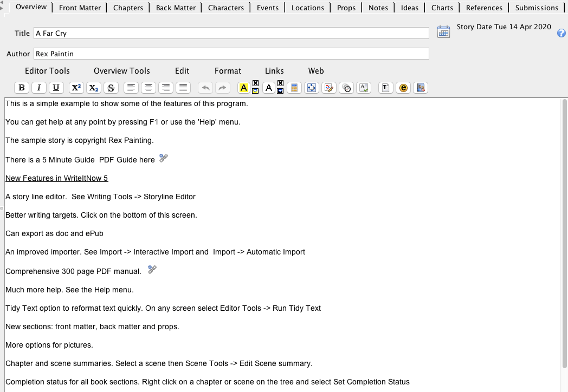Show the Charts tab
Viewport: 568px width, 392px height.
click(442, 8)
